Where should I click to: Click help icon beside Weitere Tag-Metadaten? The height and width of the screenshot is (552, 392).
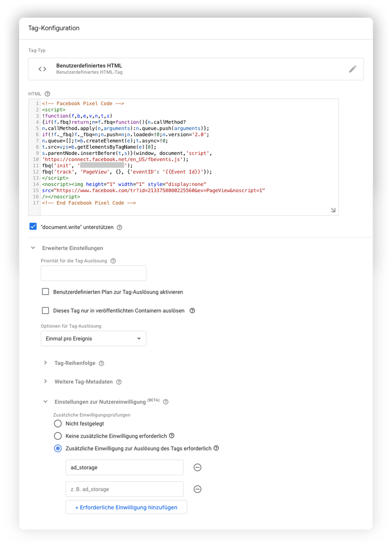[119, 382]
